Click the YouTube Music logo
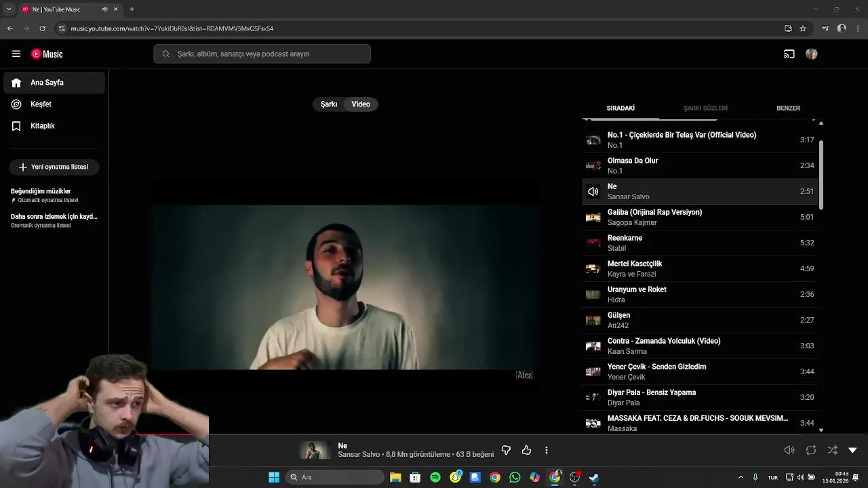This screenshot has width=868, height=488. click(x=47, y=54)
